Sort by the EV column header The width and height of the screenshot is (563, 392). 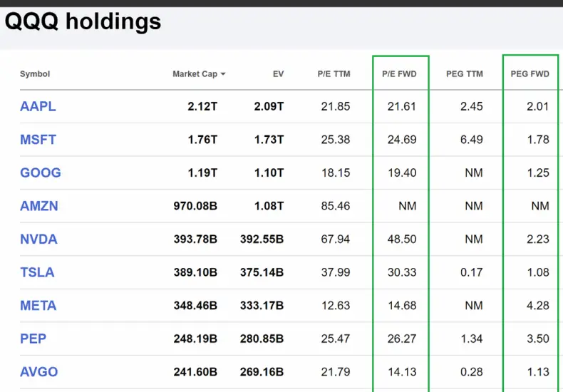pos(278,74)
